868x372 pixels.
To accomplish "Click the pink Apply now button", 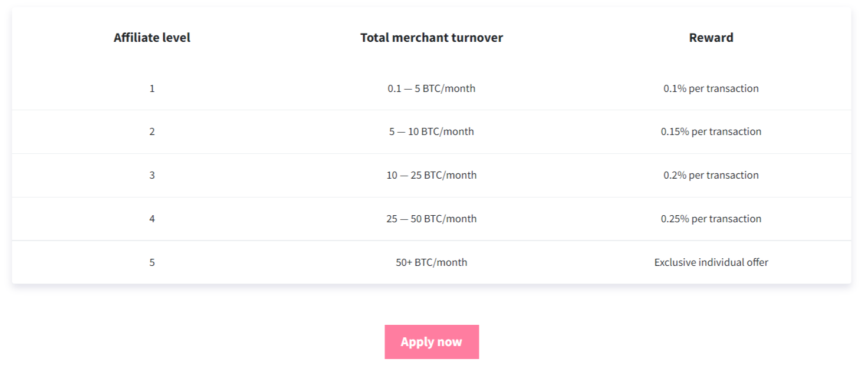I will pos(432,342).
